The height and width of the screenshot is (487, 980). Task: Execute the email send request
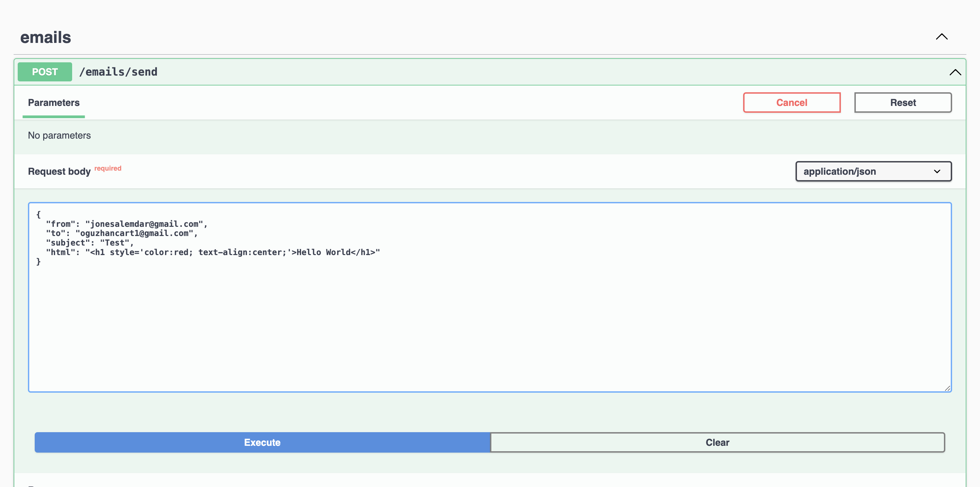coord(262,442)
